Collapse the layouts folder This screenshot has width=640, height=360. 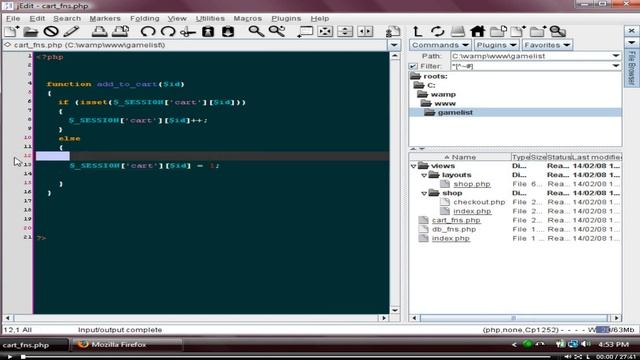(424, 175)
